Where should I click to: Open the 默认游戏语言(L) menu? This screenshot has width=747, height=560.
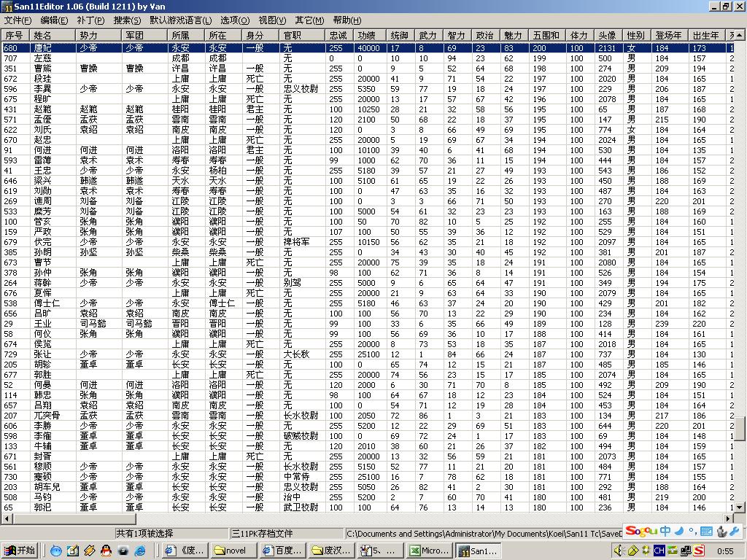180,20
